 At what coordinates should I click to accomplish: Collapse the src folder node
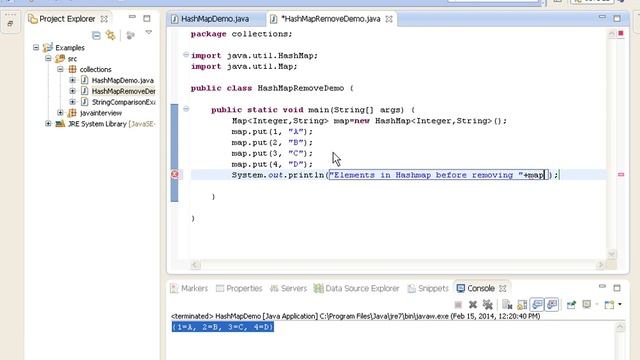(48, 58)
